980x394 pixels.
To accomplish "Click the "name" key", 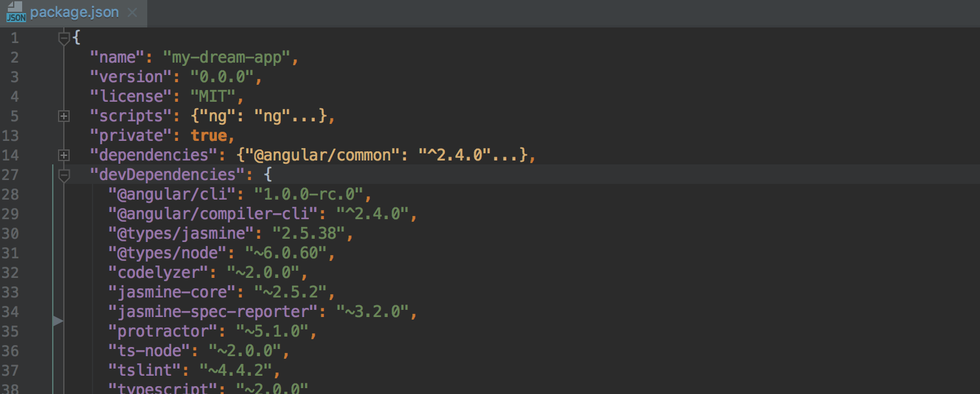I will (x=117, y=57).
